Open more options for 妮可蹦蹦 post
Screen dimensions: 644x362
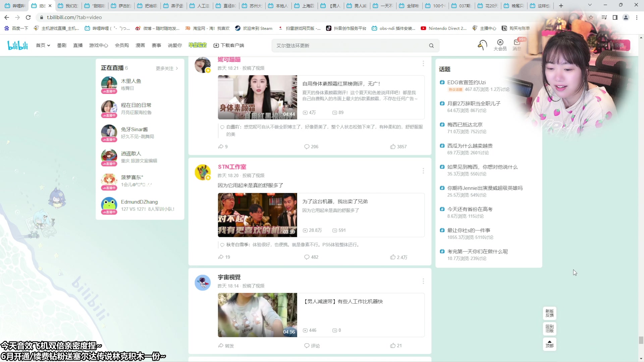(x=423, y=63)
